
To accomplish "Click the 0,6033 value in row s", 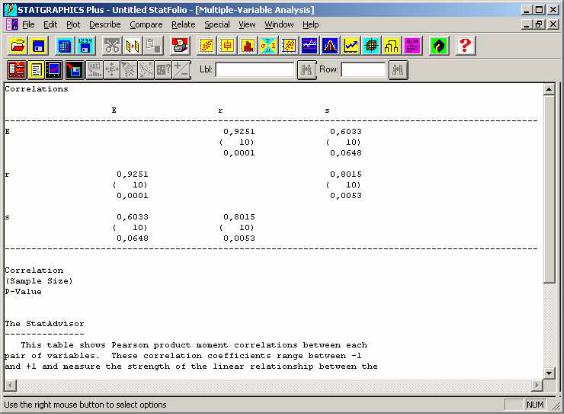I will [132, 217].
